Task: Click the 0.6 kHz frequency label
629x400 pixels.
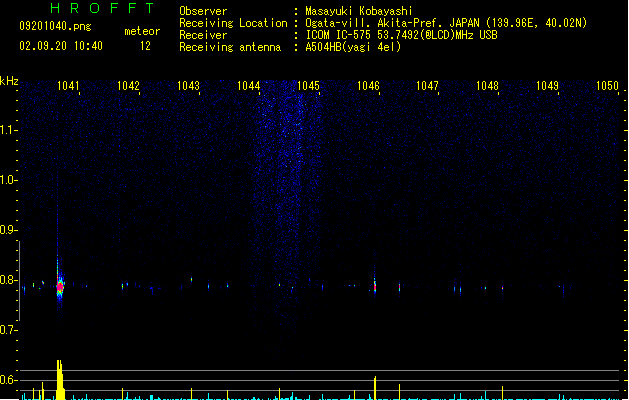Action: click(x=8, y=380)
